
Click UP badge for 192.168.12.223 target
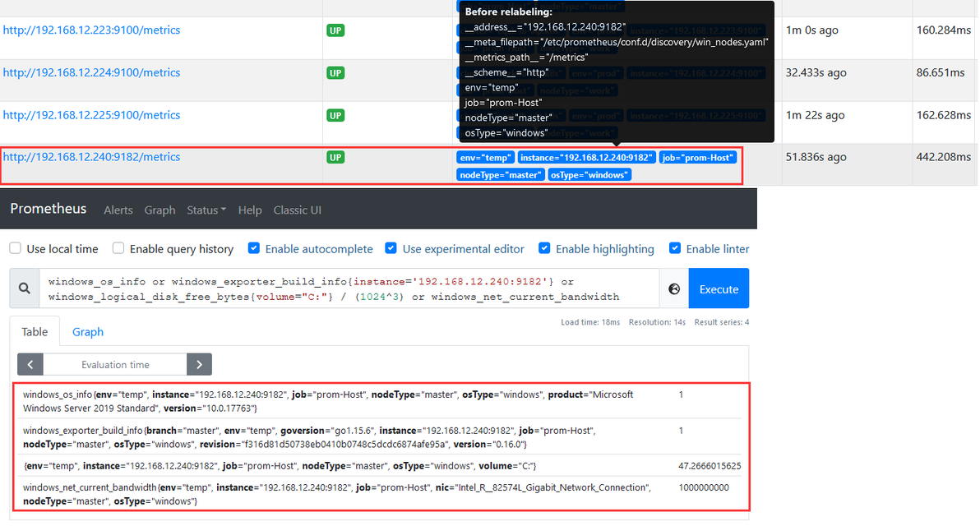[x=335, y=30]
